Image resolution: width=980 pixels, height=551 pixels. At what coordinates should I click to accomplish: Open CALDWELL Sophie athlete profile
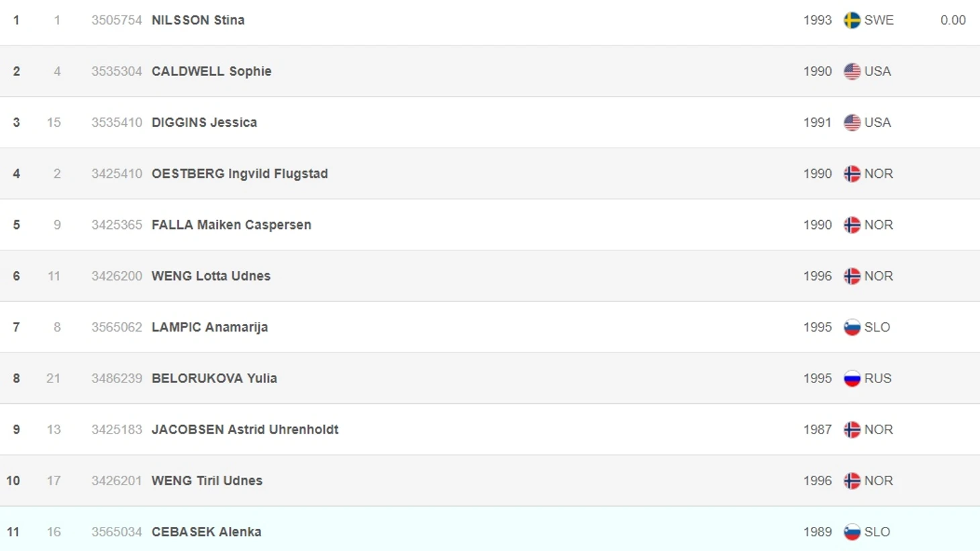[211, 71]
